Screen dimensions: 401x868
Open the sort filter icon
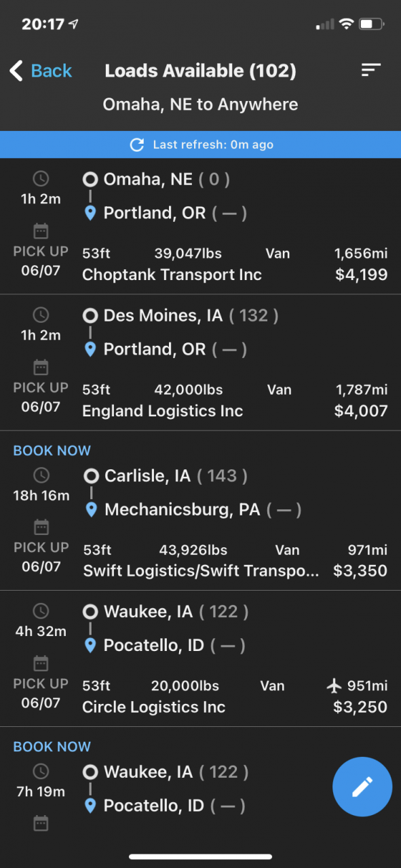click(370, 70)
